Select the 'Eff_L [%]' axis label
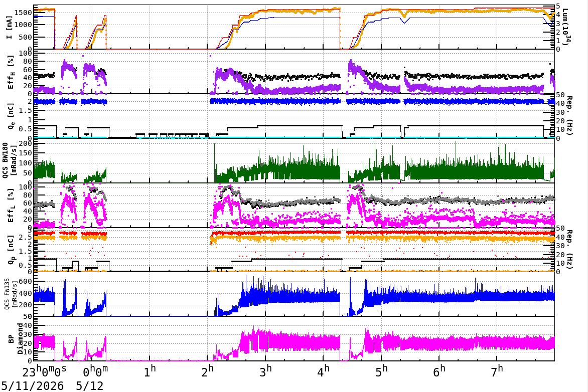Image resolution: width=588 pixels, height=392 pixels. [11, 206]
